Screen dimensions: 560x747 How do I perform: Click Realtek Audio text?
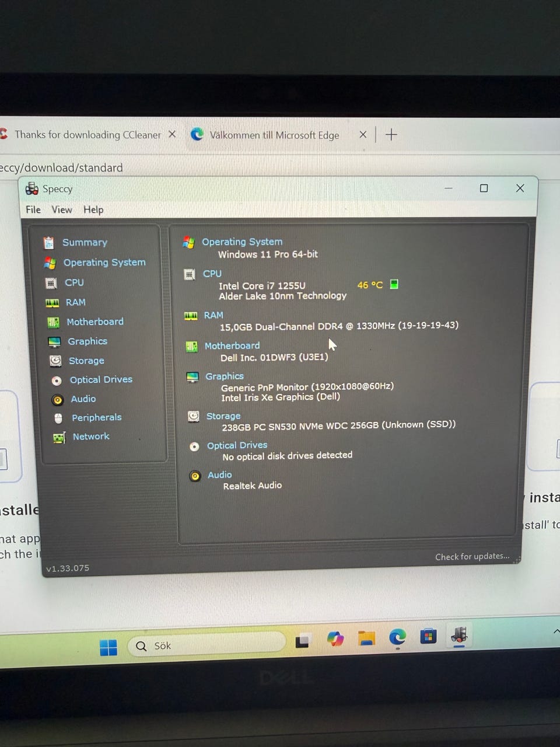[253, 486]
